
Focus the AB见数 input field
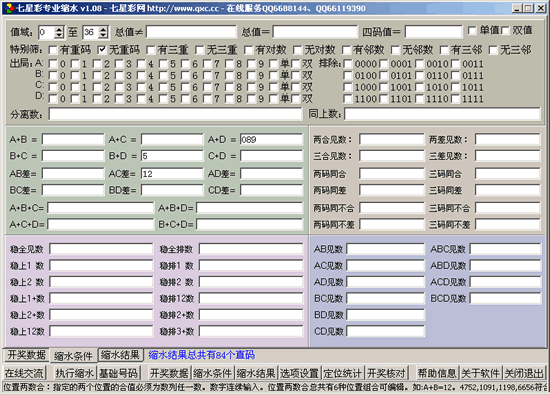(x=385, y=249)
